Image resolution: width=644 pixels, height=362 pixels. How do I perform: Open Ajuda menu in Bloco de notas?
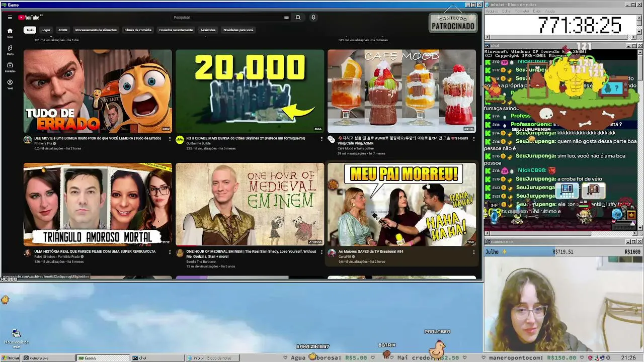(x=550, y=11)
